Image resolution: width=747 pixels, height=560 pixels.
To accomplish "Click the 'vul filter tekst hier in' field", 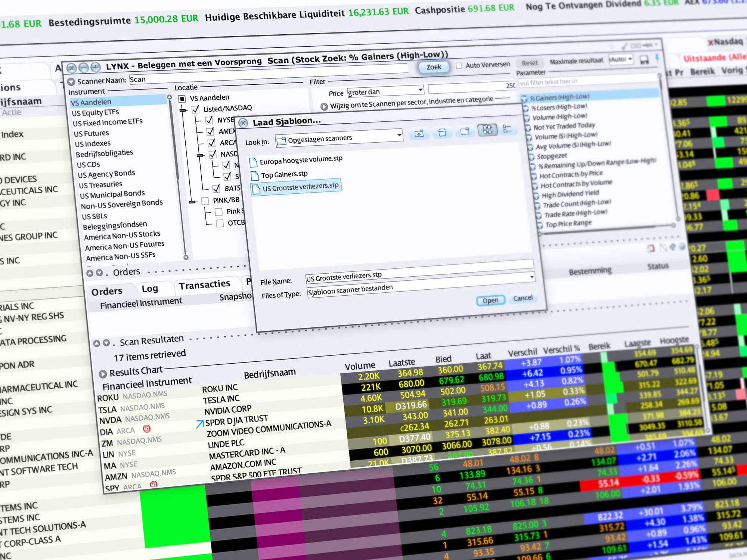I will (x=588, y=80).
